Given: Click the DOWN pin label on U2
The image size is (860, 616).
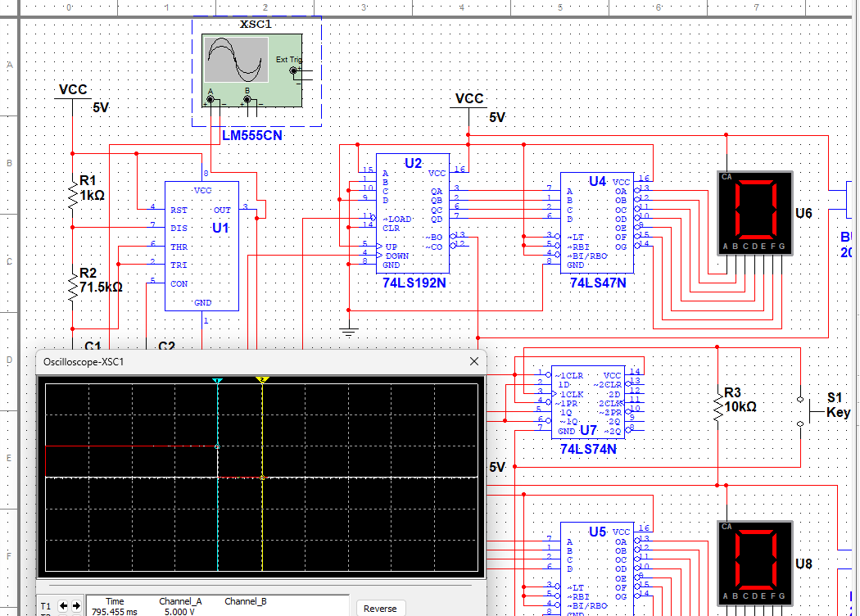Looking at the screenshot, I should coord(397,256).
